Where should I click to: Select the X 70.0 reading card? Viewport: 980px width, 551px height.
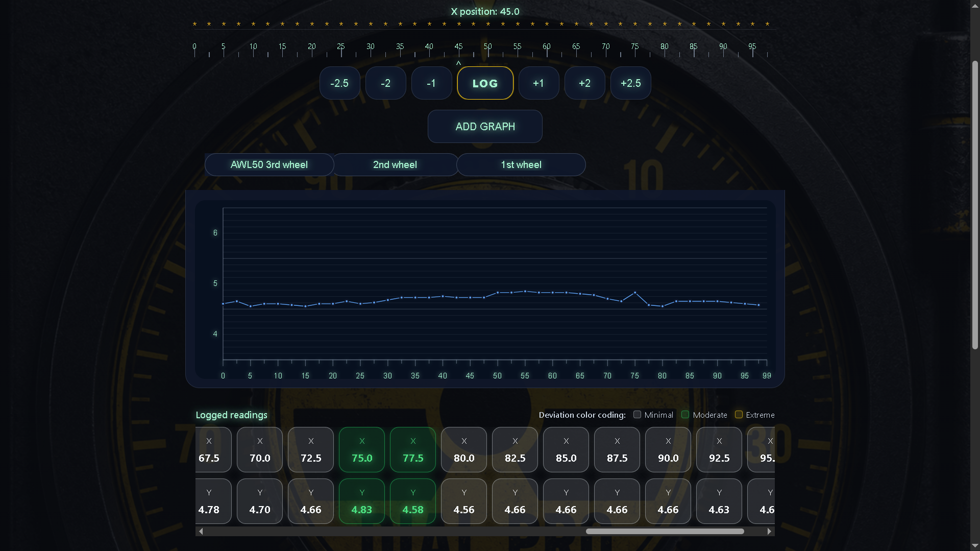click(x=260, y=450)
